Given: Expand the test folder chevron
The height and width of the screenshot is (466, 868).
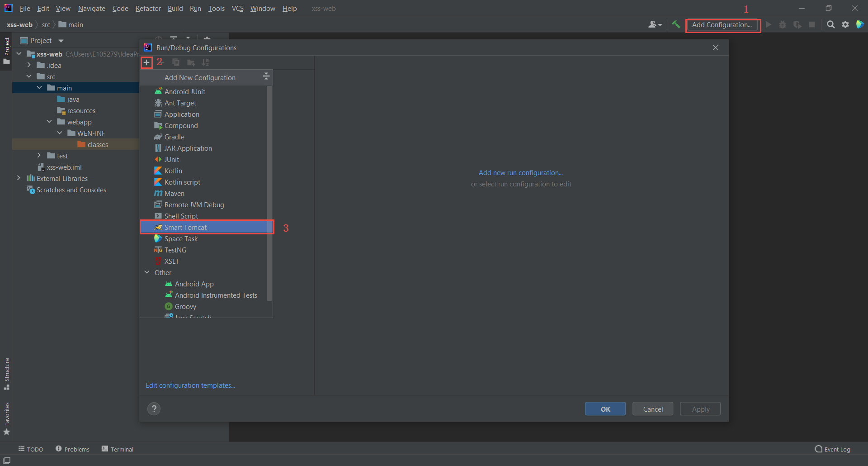Looking at the screenshot, I should point(39,156).
